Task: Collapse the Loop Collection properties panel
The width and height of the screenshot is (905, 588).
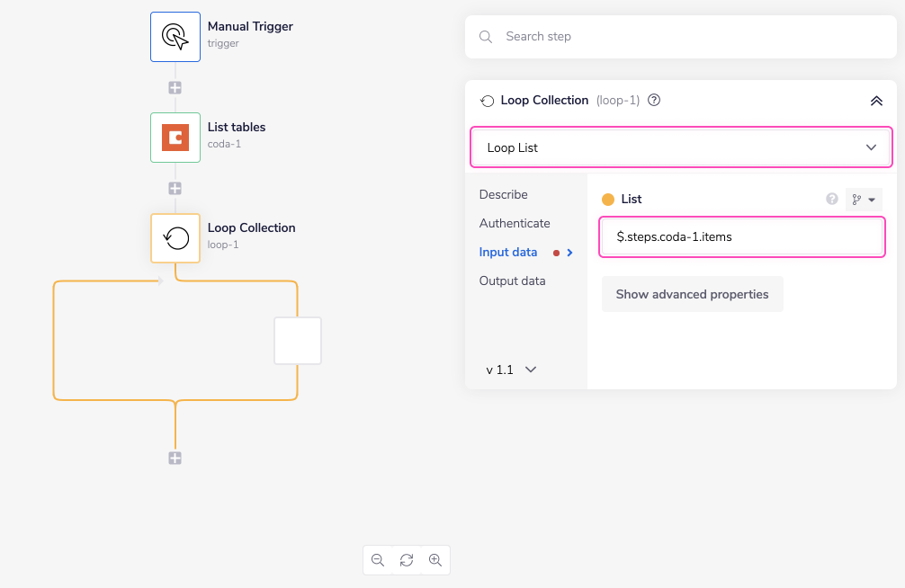Action: point(876,101)
